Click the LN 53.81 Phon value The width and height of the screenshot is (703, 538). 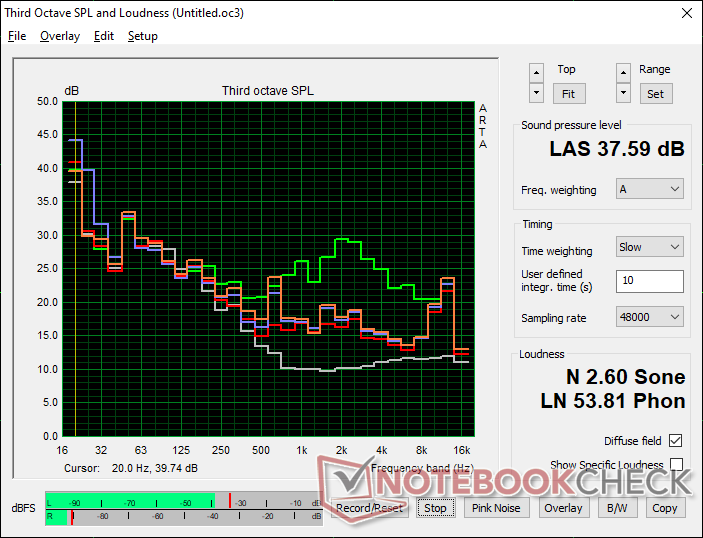tap(613, 401)
